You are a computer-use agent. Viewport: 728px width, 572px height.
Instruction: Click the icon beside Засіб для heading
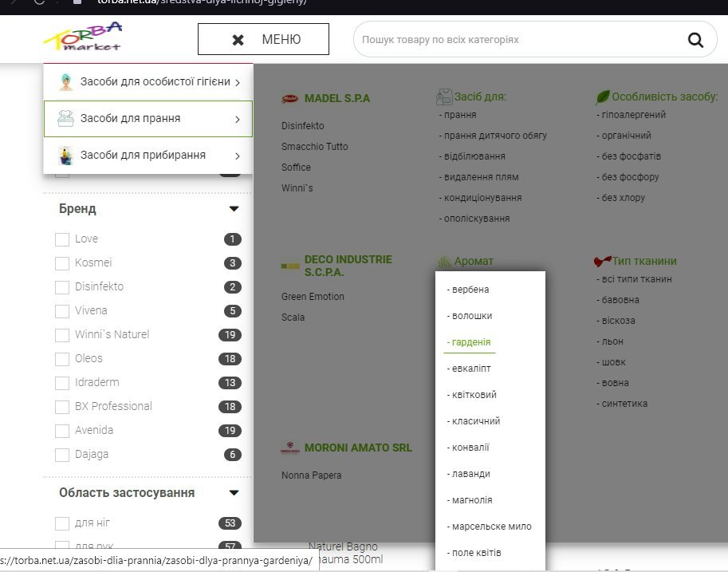click(x=444, y=97)
